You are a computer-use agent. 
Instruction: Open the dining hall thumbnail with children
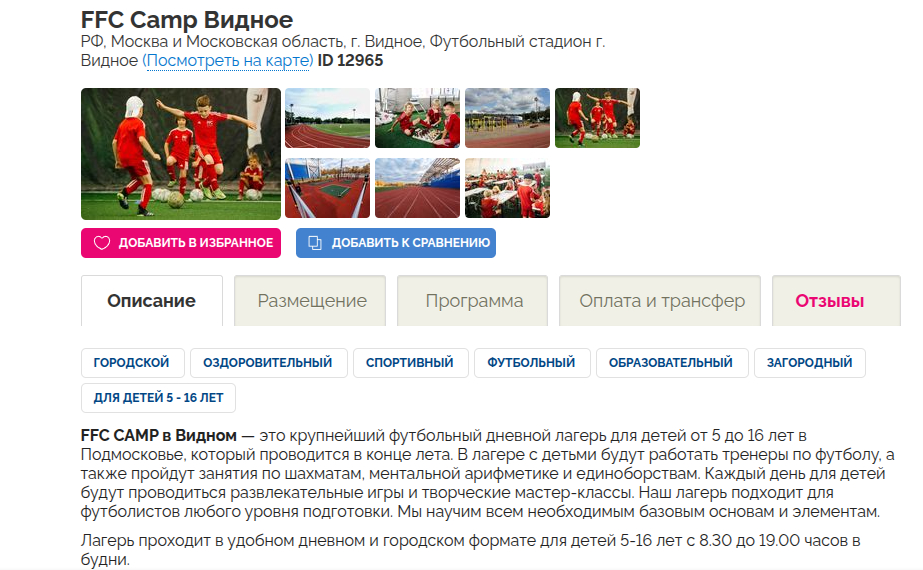coord(507,188)
